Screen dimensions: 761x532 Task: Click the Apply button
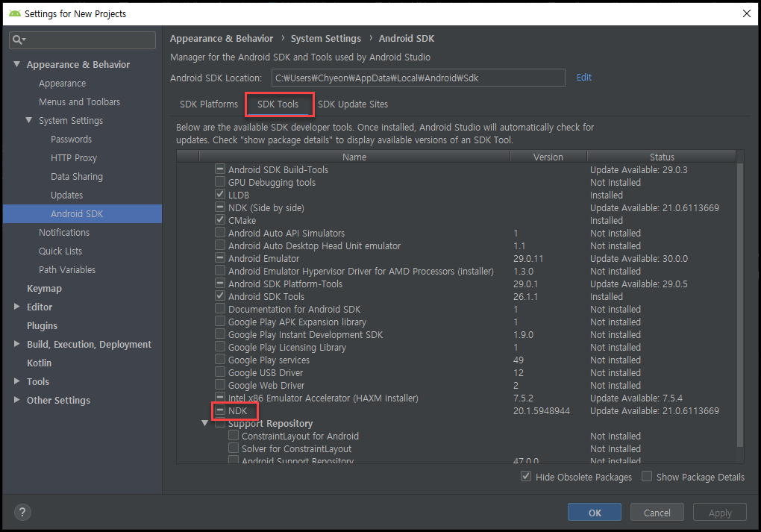point(720,513)
